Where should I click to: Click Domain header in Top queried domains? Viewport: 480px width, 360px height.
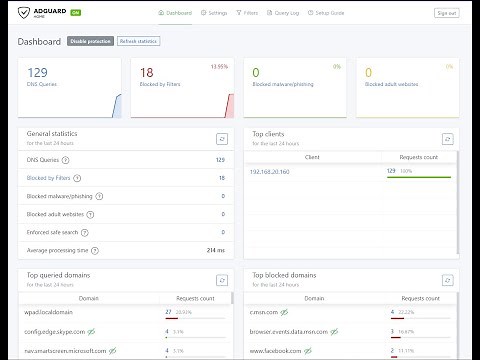pyautogui.click(x=89, y=298)
